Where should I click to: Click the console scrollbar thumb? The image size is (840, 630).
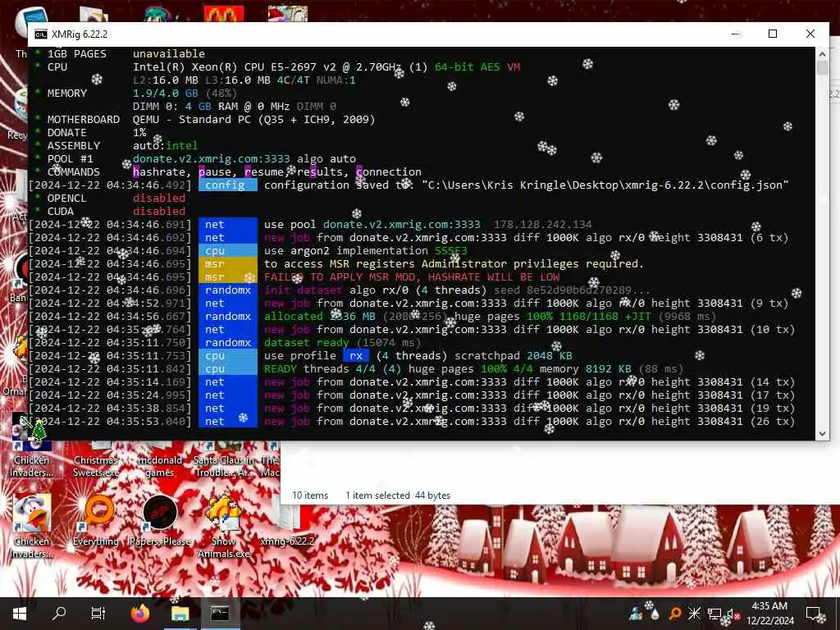coord(822,68)
